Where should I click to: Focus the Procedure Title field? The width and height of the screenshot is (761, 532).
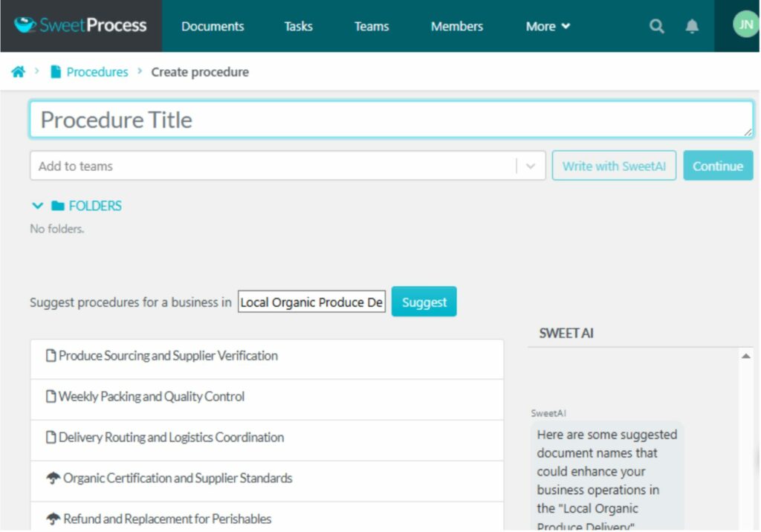[391, 120]
